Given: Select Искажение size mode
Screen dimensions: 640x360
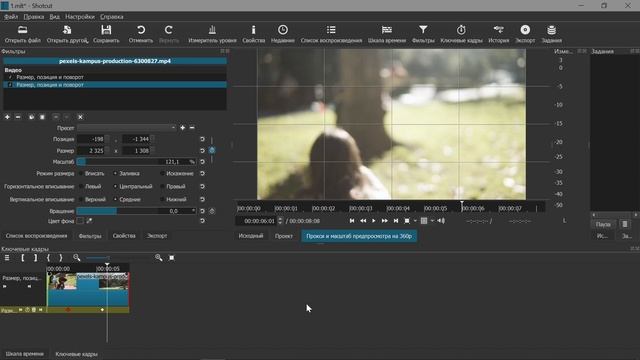Looking at the screenshot, I should point(177,173).
